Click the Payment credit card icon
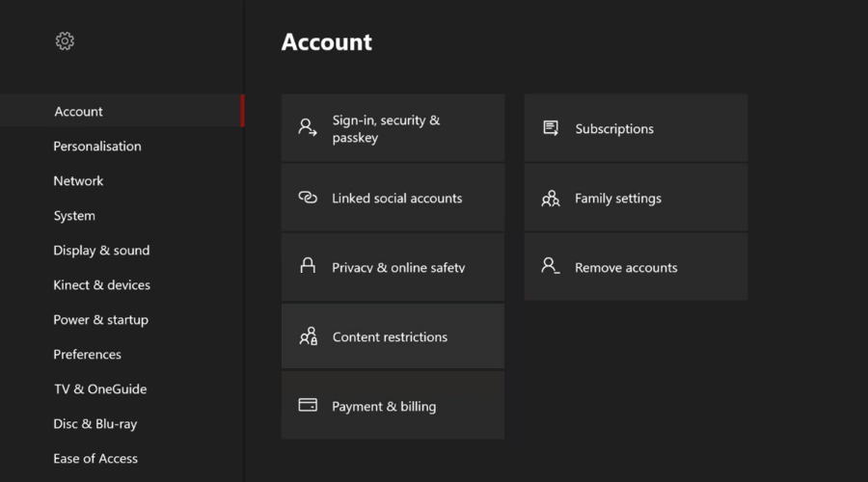The height and width of the screenshot is (482, 868). tap(308, 406)
